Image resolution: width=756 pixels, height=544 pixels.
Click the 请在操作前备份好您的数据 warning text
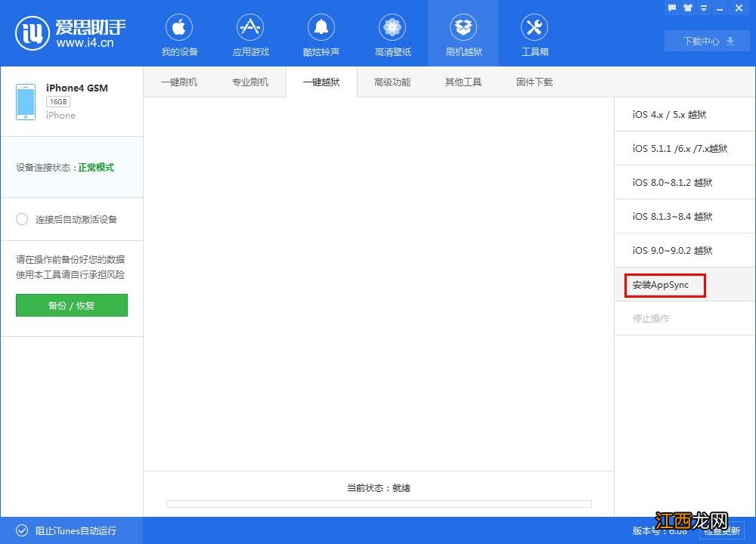(70, 260)
